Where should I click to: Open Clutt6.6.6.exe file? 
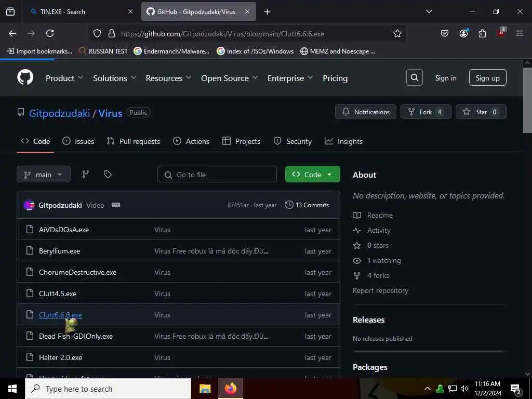(60, 315)
